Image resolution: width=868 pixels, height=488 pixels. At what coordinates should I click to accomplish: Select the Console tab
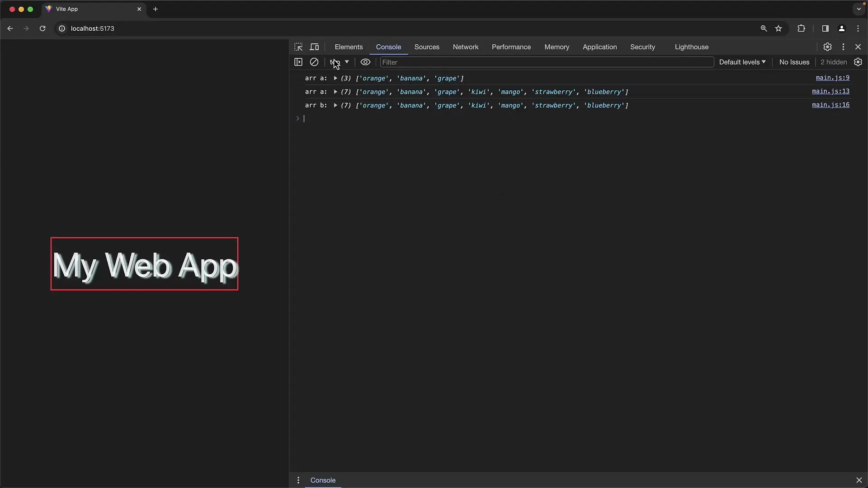tap(388, 47)
